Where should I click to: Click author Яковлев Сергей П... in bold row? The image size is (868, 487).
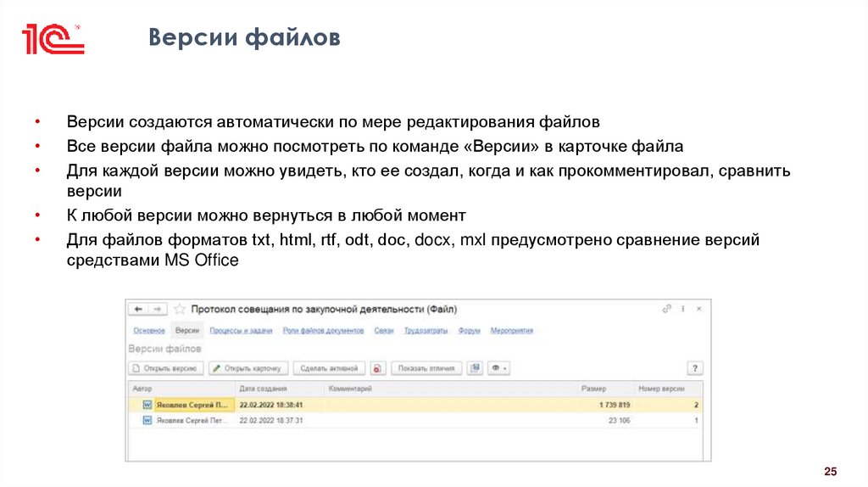[x=192, y=405]
